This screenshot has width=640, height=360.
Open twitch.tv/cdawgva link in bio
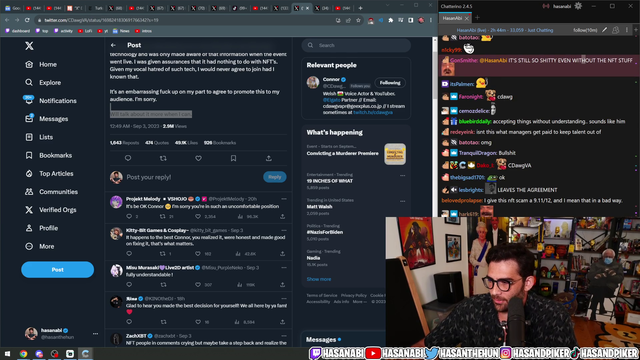pos(373,112)
